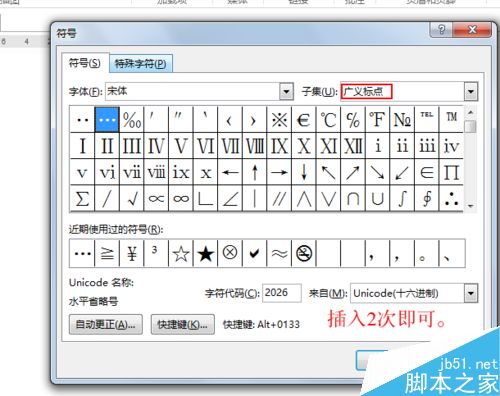Viewport: 500px width, 396px height.
Task: Select the double prime ″ symbol
Action: pos(181,119)
